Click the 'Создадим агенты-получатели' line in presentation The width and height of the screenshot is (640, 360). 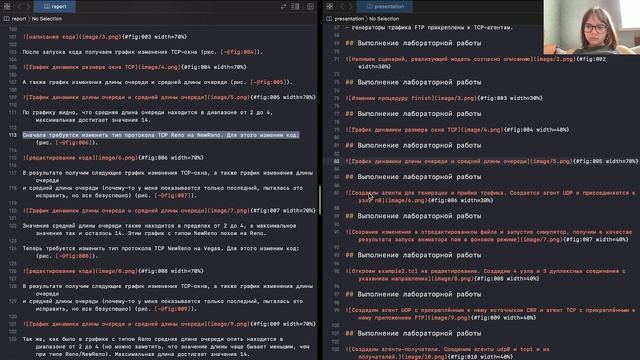(x=448, y=353)
